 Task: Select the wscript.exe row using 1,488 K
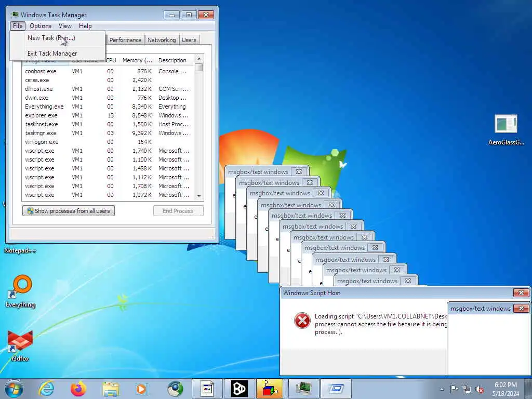click(108, 168)
